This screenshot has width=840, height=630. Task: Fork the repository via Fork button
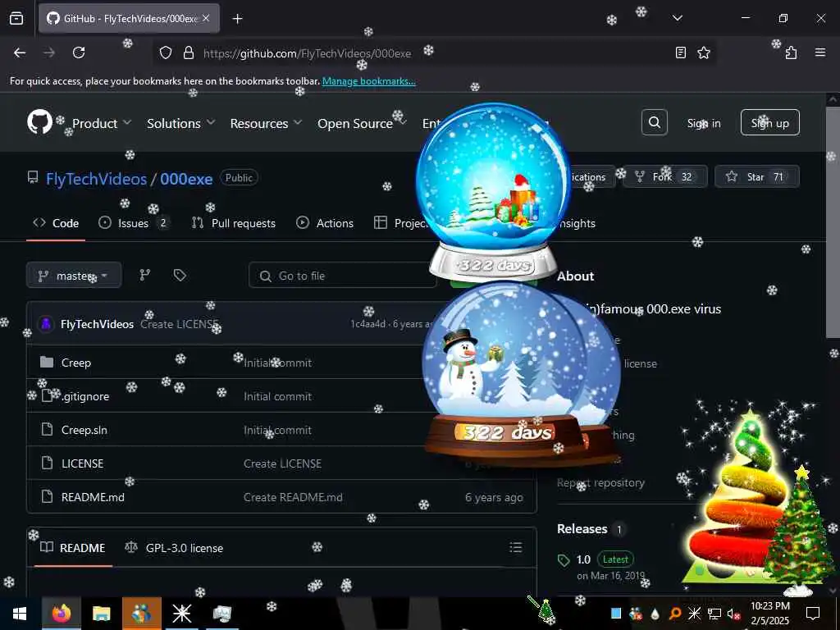point(664,177)
